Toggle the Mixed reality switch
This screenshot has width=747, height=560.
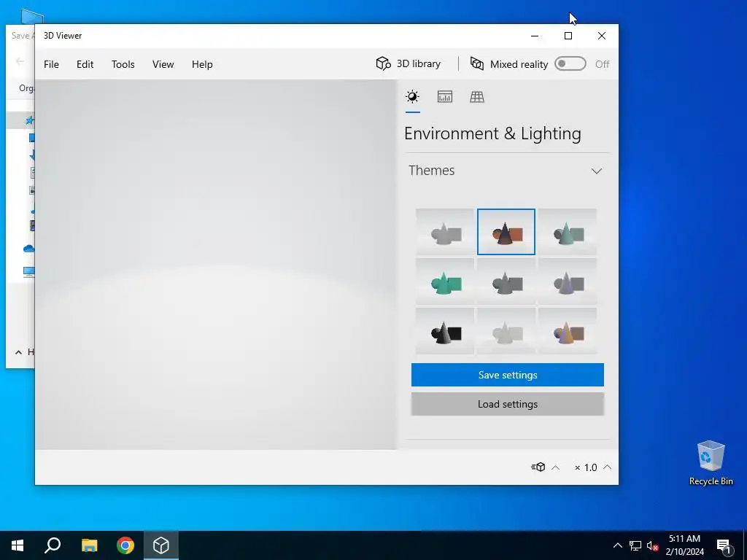[x=570, y=64]
